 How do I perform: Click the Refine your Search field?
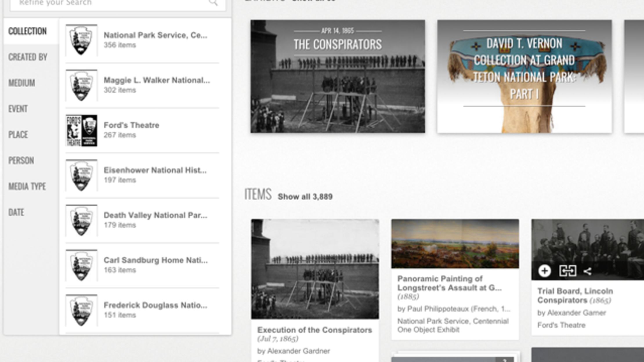pyautogui.click(x=110, y=3)
